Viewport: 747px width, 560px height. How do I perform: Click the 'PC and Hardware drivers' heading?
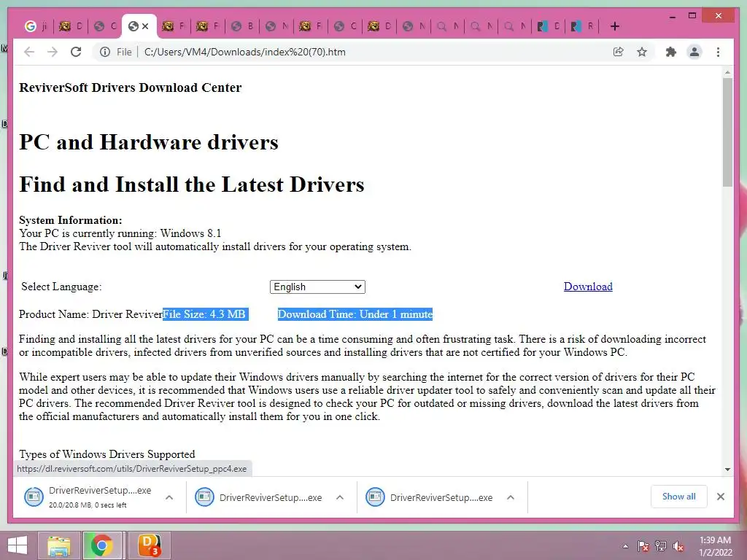click(x=149, y=142)
